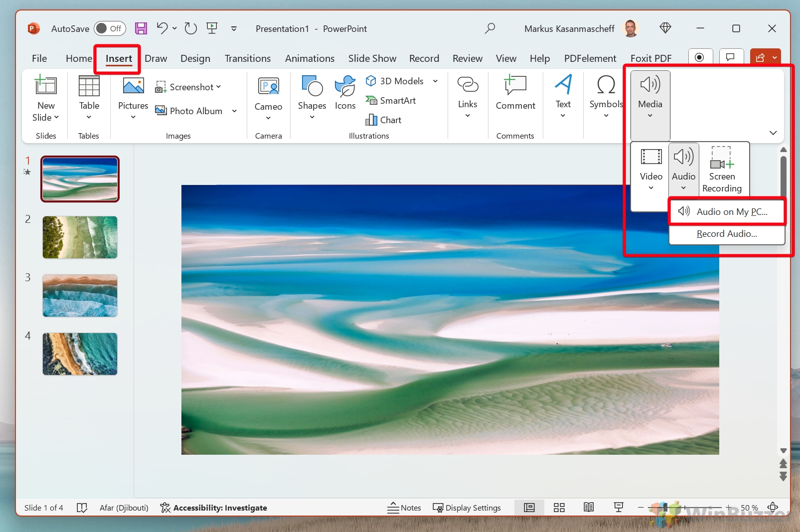Insert 3D Models
This screenshot has width=800, height=532.
[395, 81]
